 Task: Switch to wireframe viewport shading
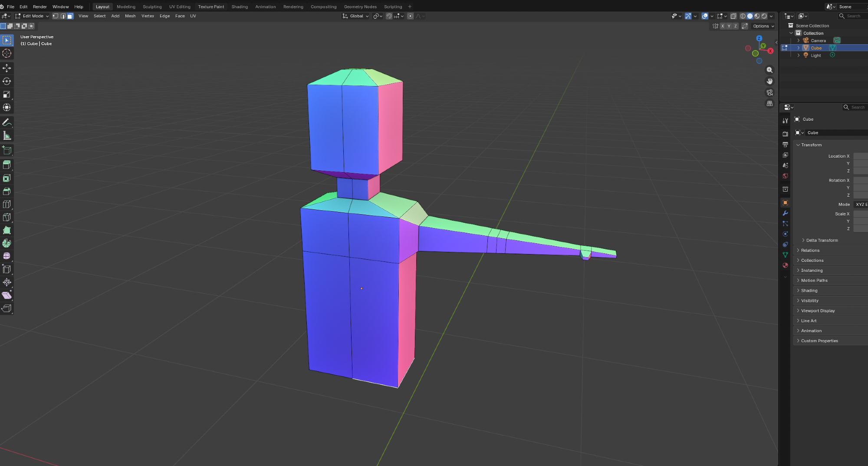tap(743, 16)
